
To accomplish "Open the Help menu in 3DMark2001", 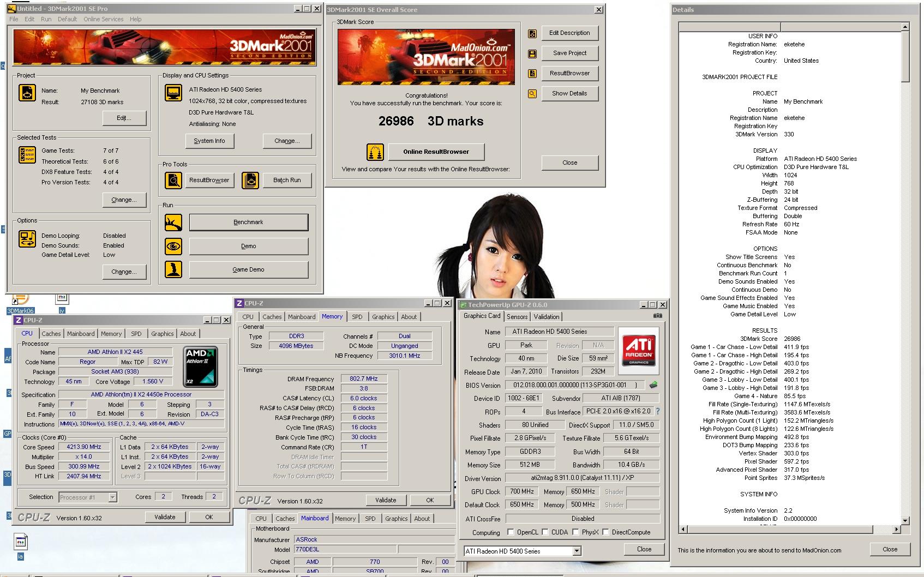I will tap(135, 19).
